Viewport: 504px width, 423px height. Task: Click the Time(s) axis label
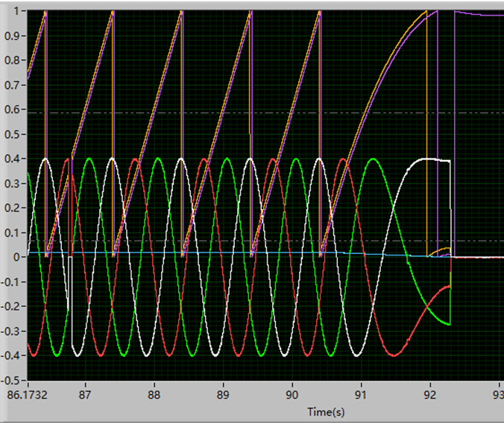tap(326, 411)
